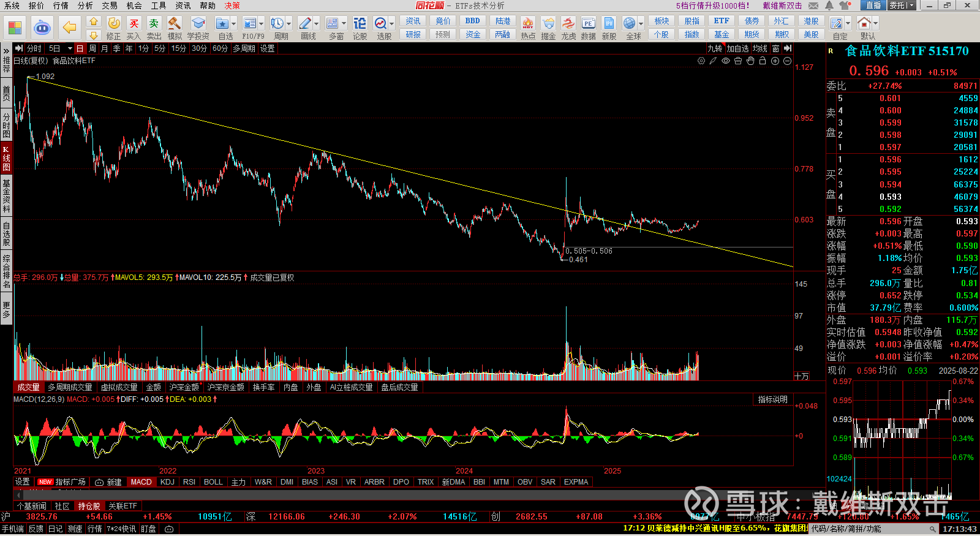Switch chart period to 5分
The width and height of the screenshot is (980, 536).
click(x=160, y=48)
